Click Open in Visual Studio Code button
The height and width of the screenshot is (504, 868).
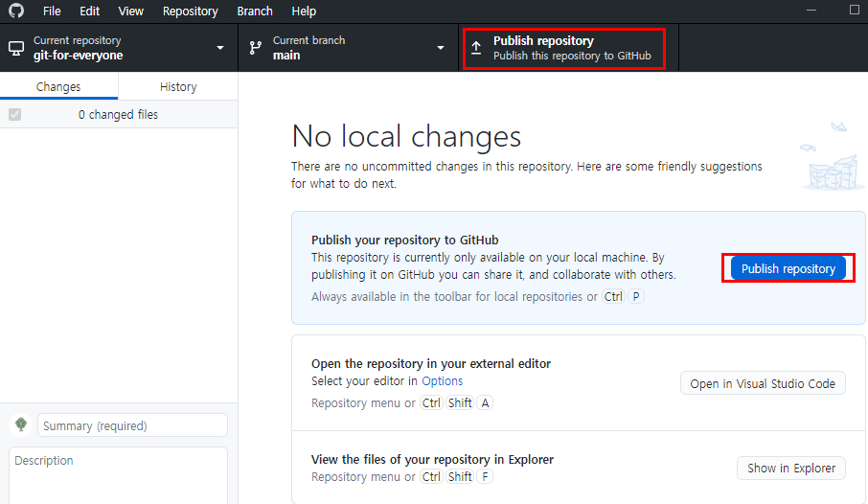(x=763, y=383)
